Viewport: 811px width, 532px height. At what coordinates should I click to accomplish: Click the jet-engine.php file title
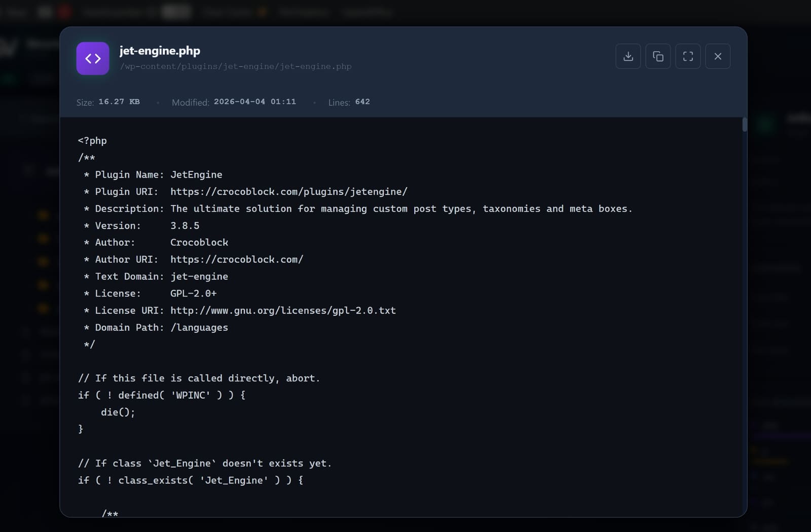pyautogui.click(x=160, y=51)
